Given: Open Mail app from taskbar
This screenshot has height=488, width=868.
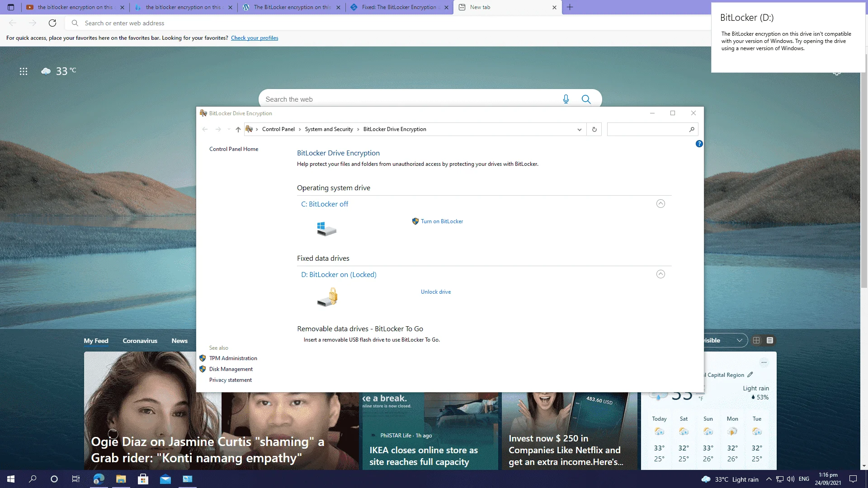Looking at the screenshot, I should (x=165, y=479).
